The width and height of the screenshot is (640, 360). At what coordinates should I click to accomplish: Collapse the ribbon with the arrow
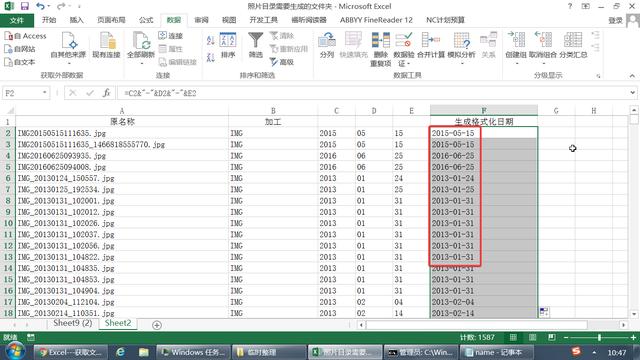pyautogui.click(x=632, y=76)
